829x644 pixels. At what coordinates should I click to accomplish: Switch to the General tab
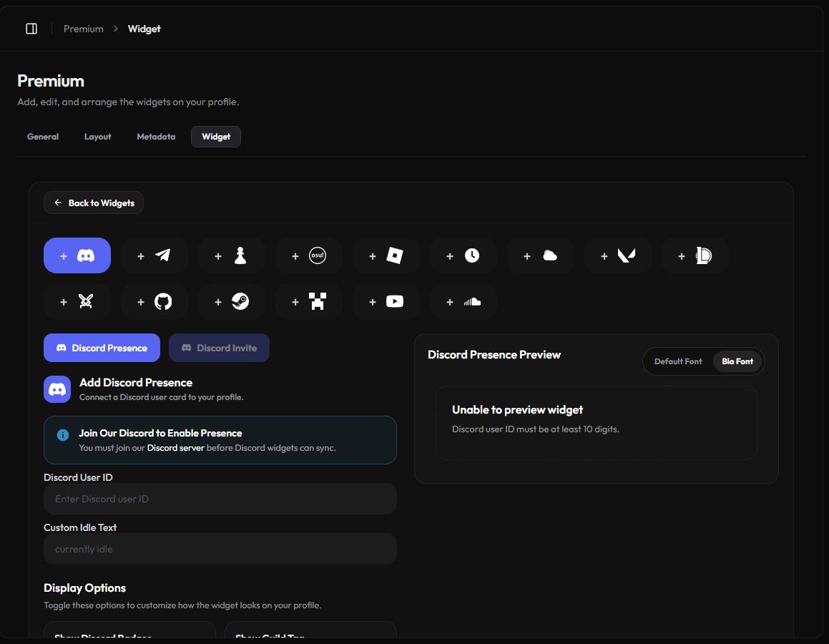(x=43, y=137)
